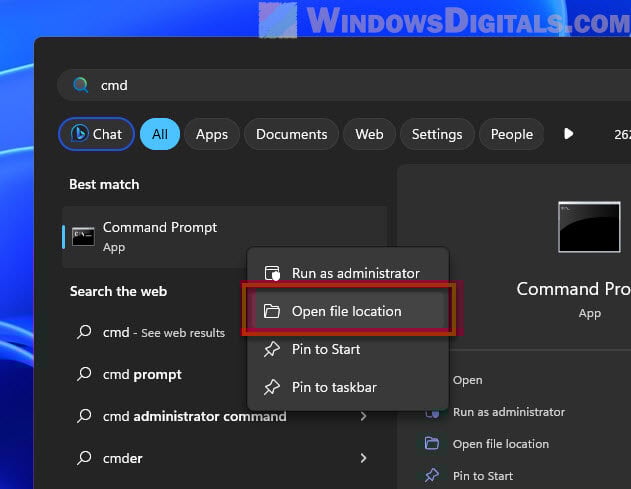
Task: Click the pin icon in right pane Pin to Start
Action: pyautogui.click(x=432, y=475)
